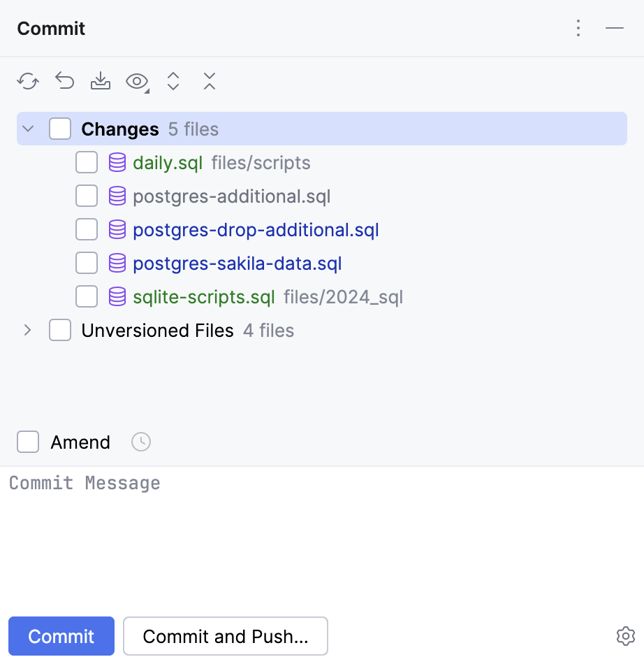This screenshot has height=664, width=644.
Task: Show commit message history clock
Action: coord(141,442)
